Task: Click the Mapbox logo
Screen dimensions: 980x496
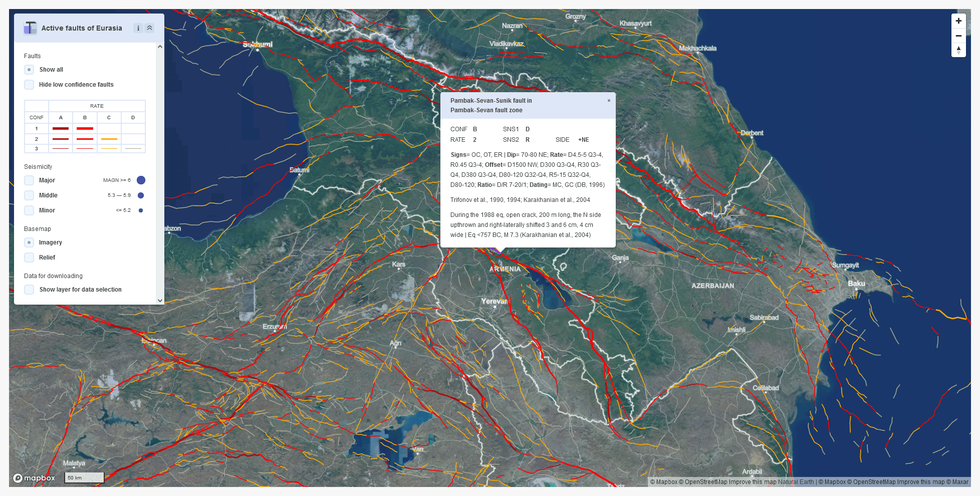Action: tap(34, 478)
